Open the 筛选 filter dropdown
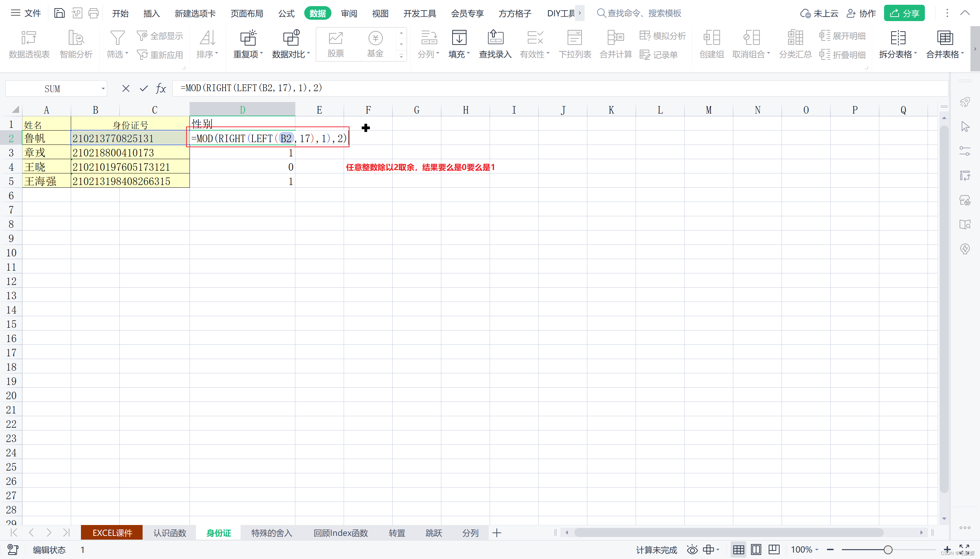Screen dimensions: 980x559 point(117,44)
